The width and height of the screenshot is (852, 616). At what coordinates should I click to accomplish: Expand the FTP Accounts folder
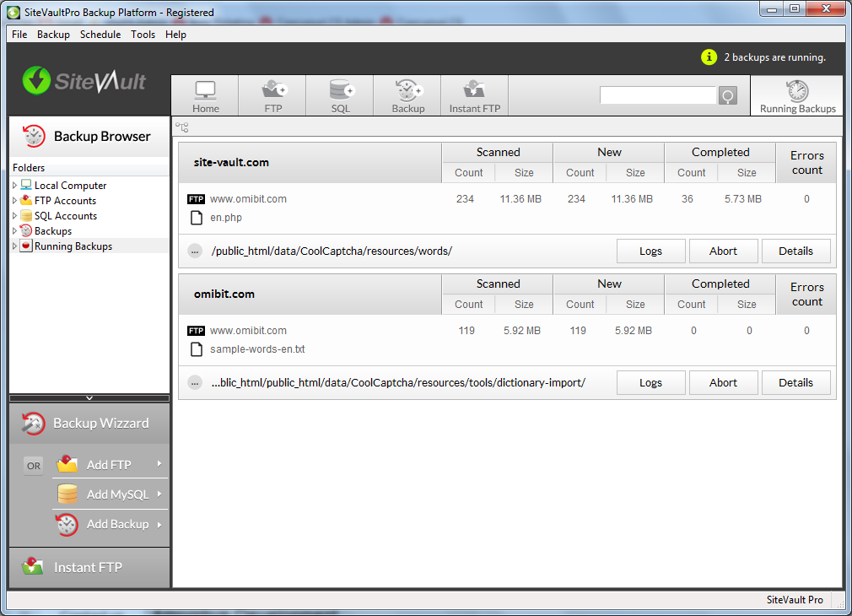14,201
